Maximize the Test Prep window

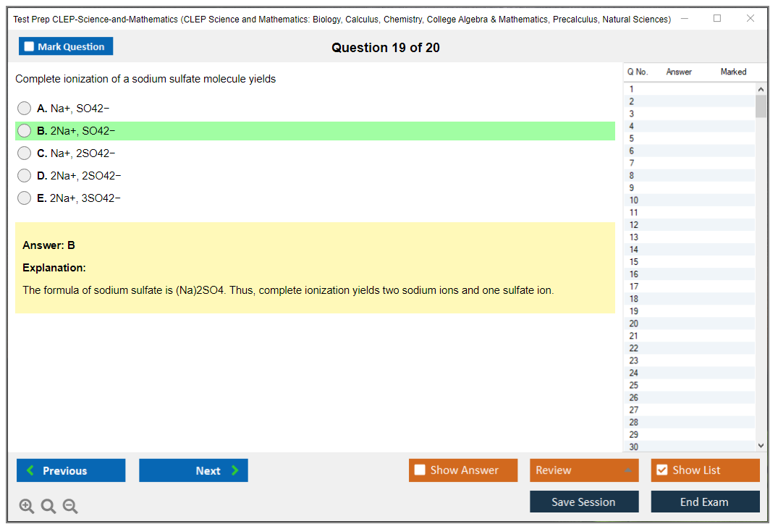click(717, 19)
